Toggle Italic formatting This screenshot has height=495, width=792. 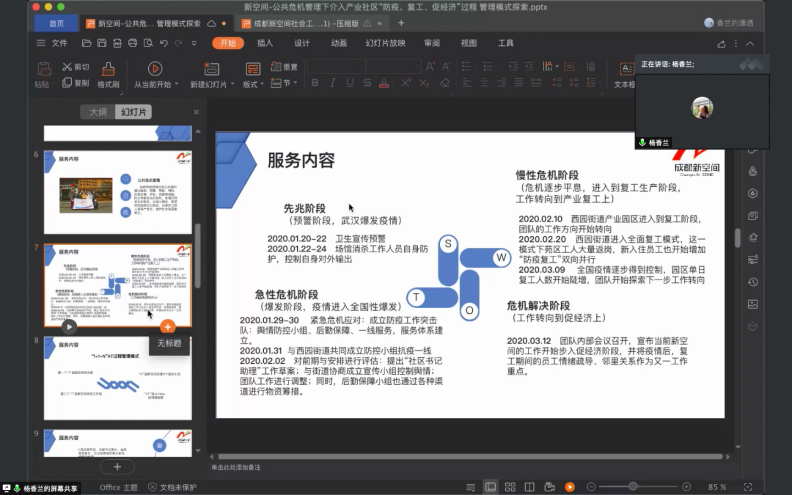[331, 83]
